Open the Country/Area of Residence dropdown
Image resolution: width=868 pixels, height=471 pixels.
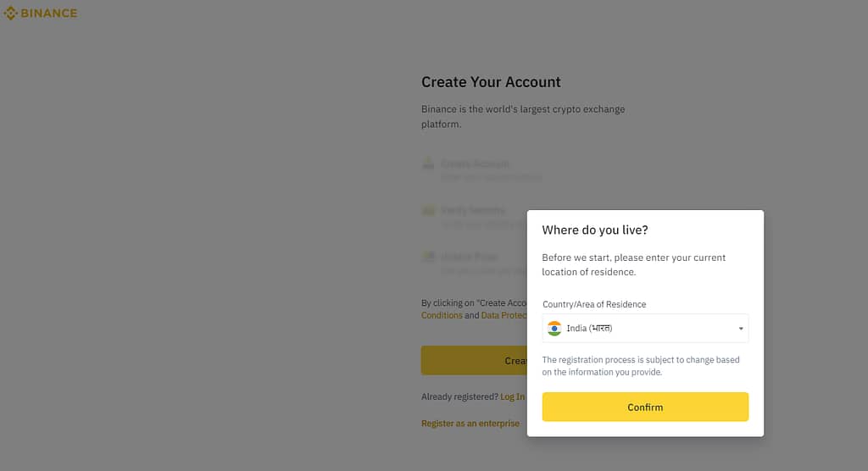point(645,328)
